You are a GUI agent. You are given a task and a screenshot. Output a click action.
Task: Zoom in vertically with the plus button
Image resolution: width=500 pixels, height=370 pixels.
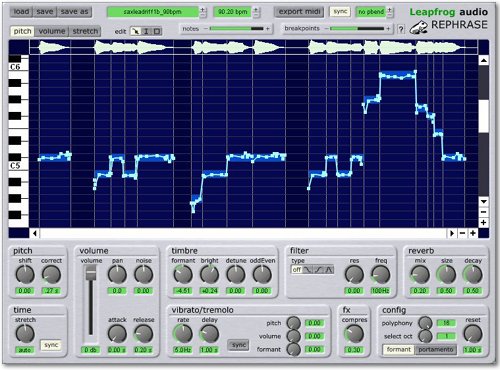point(484,223)
